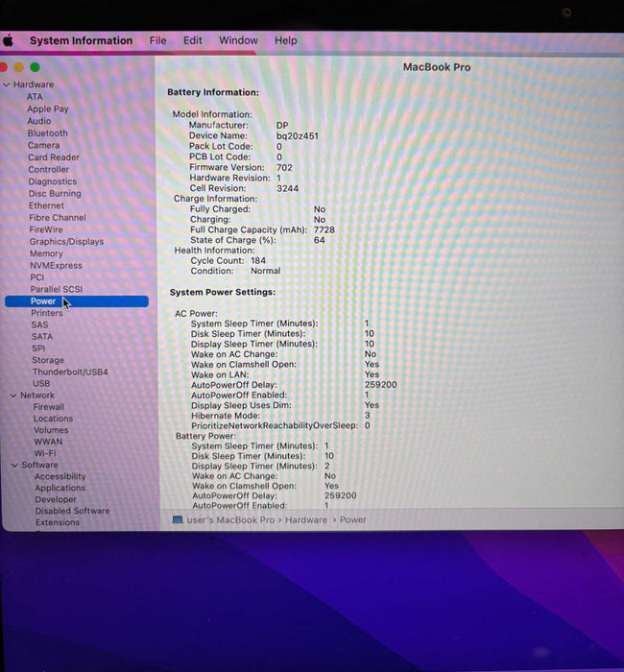Select Parallel SCSI in the sidebar

pyautogui.click(x=56, y=289)
